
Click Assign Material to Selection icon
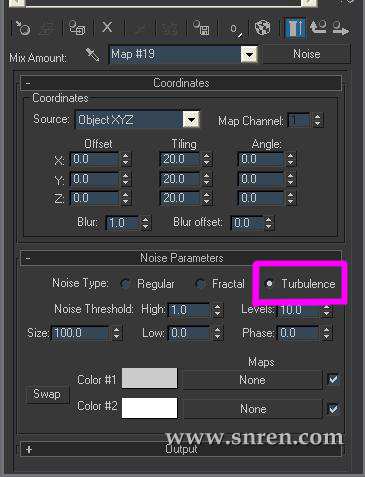(77, 28)
